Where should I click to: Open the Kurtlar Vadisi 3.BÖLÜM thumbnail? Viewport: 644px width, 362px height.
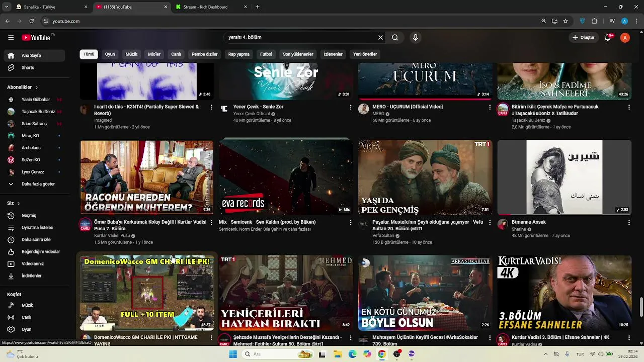(x=565, y=293)
